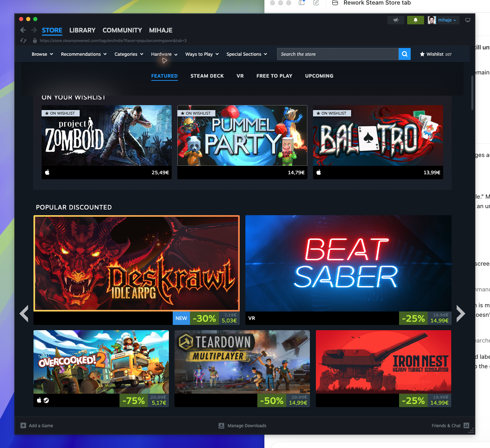Switch to the STEAM DECK tab
The height and width of the screenshot is (448, 490).
coord(207,76)
